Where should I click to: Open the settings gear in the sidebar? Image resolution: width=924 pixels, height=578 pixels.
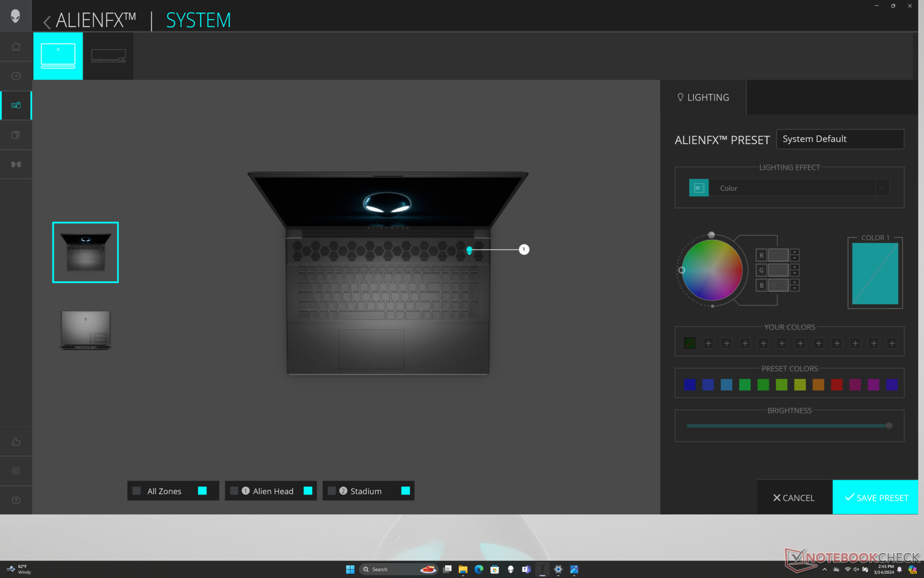(16, 471)
